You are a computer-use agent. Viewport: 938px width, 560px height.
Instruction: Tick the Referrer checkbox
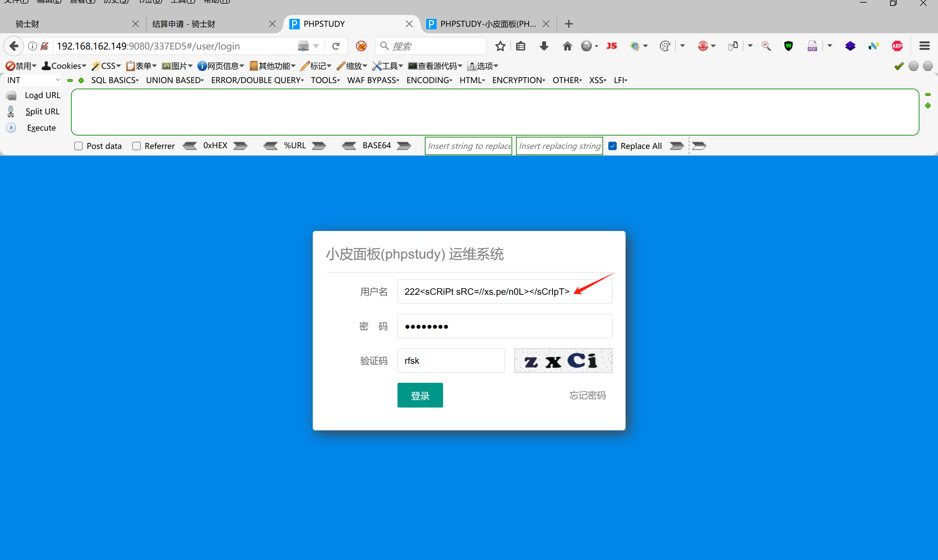137,146
